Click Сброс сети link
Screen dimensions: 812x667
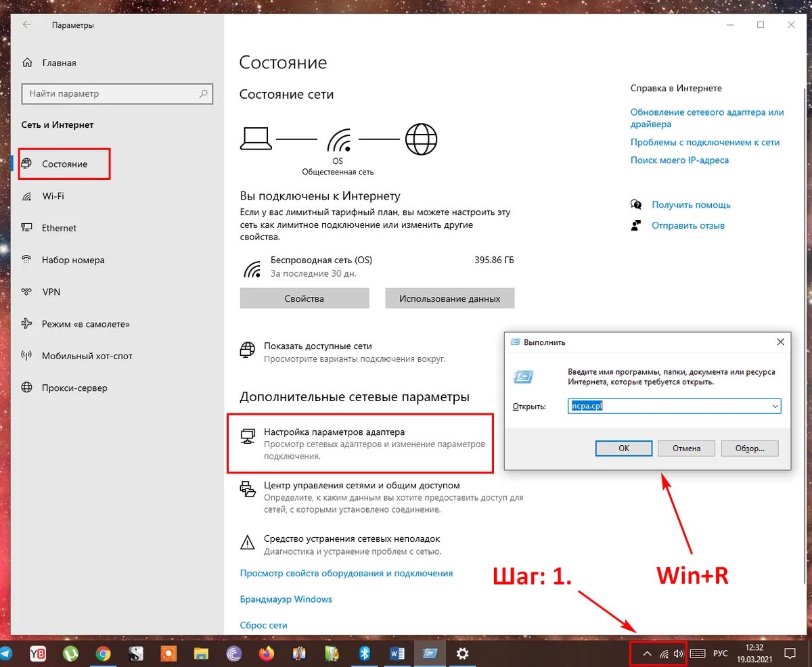coord(264,626)
